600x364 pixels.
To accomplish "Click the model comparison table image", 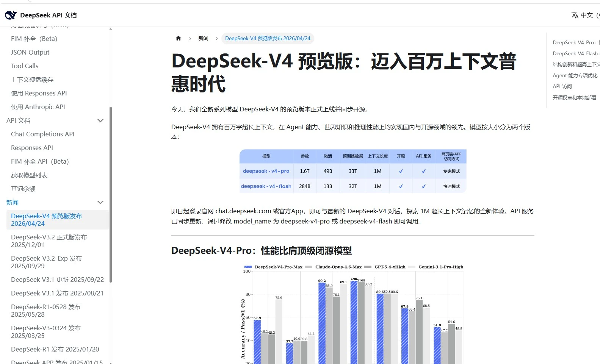I will pos(353,171).
